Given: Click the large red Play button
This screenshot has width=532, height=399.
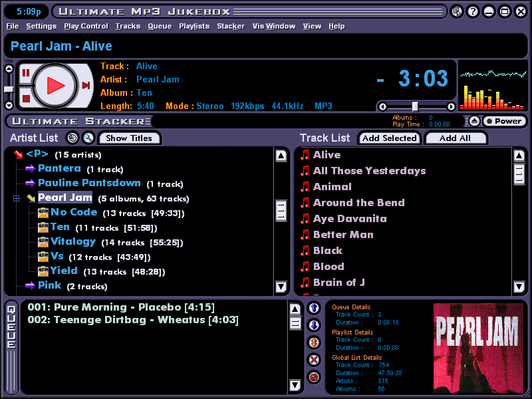Looking at the screenshot, I should 55,85.
